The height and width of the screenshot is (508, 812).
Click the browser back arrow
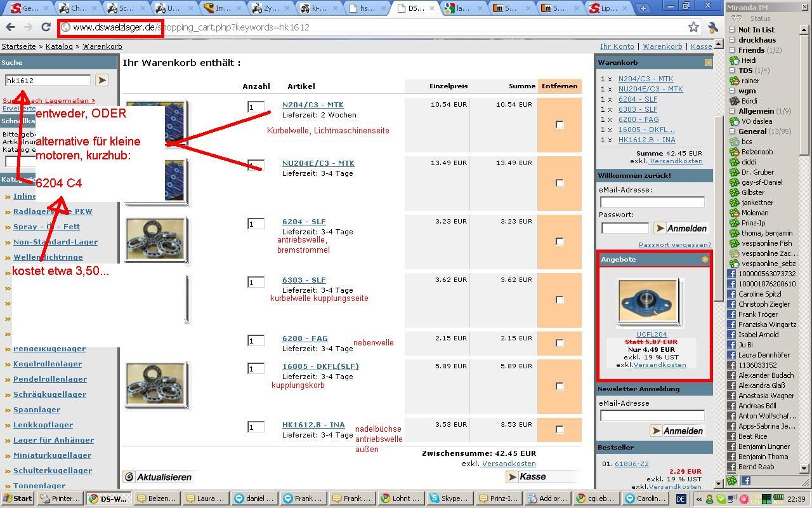coord(10,27)
